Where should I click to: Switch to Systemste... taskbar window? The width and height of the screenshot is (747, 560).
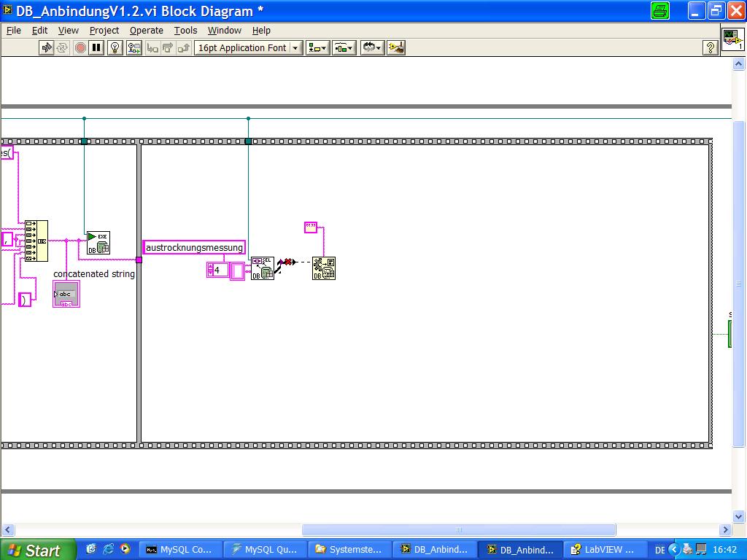coord(350,550)
